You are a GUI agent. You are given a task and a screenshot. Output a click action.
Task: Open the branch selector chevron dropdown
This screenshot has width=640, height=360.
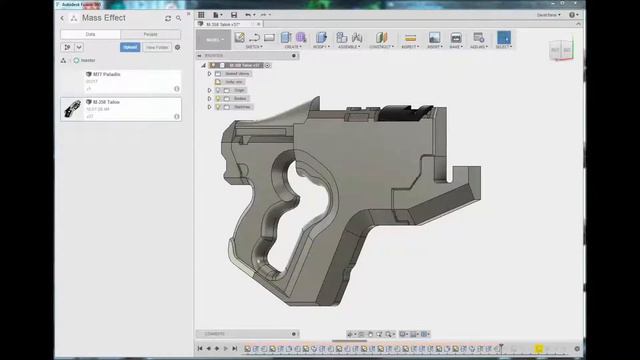pos(79,47)
